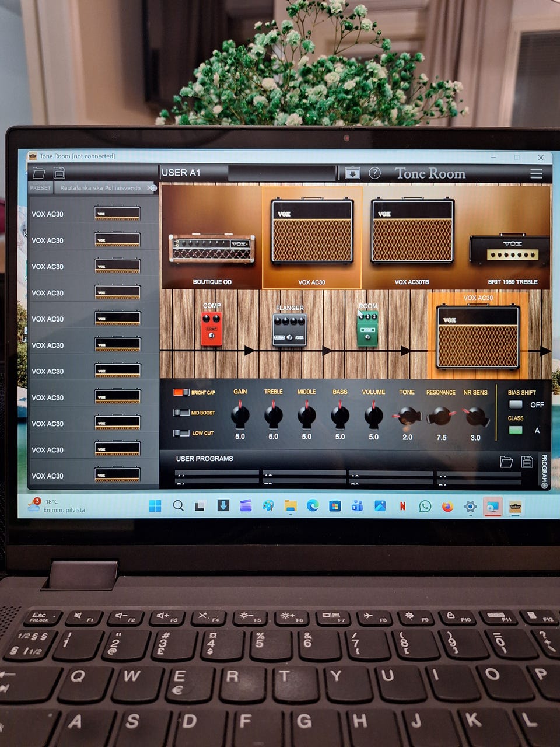Click the Tone Room logo

(x=430, y=173)
